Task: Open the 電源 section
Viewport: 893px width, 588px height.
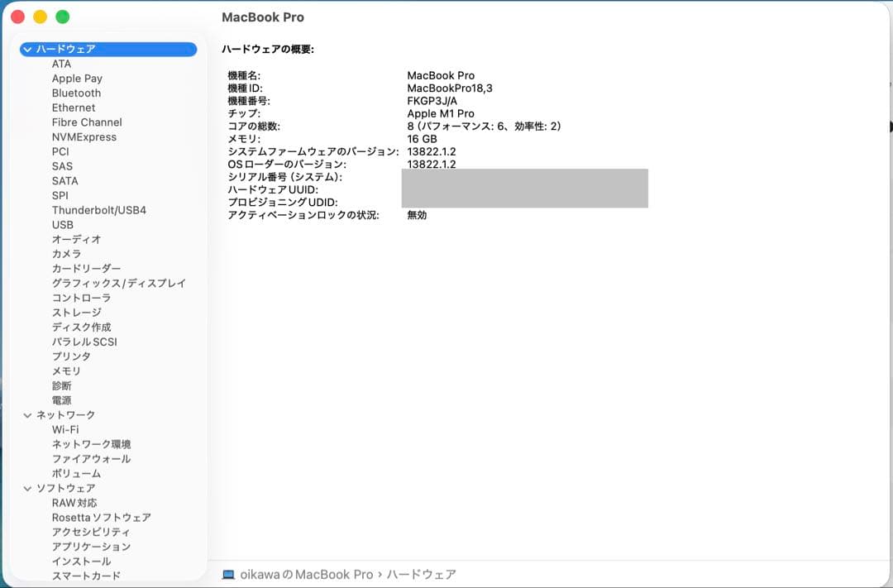Action: pos(62,400)
